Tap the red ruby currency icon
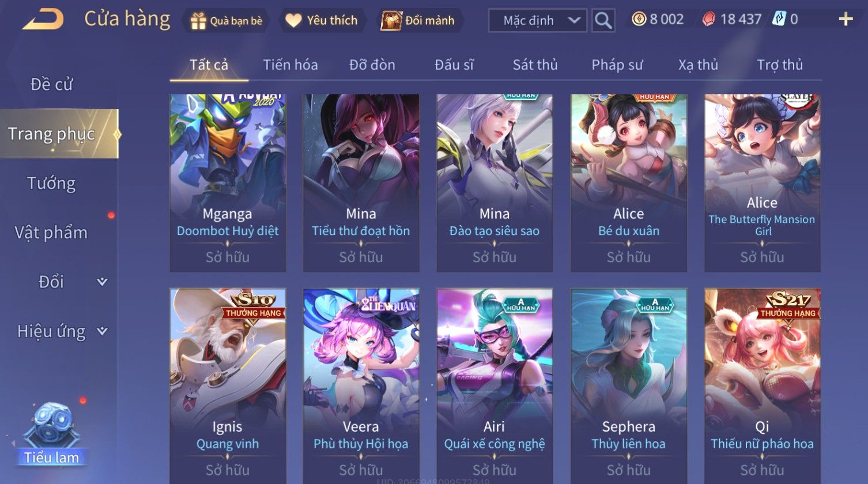This screenshot has width=868, height=484. pos(708,20)
